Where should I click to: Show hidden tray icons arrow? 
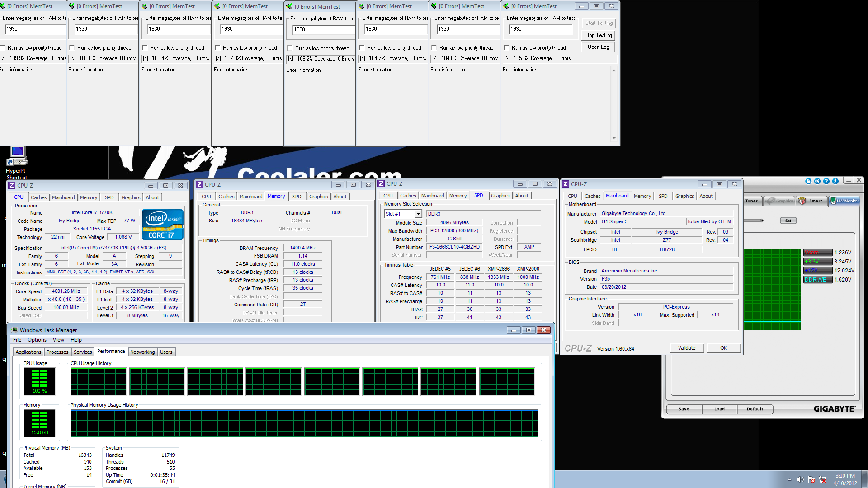[x=789, y=479]
